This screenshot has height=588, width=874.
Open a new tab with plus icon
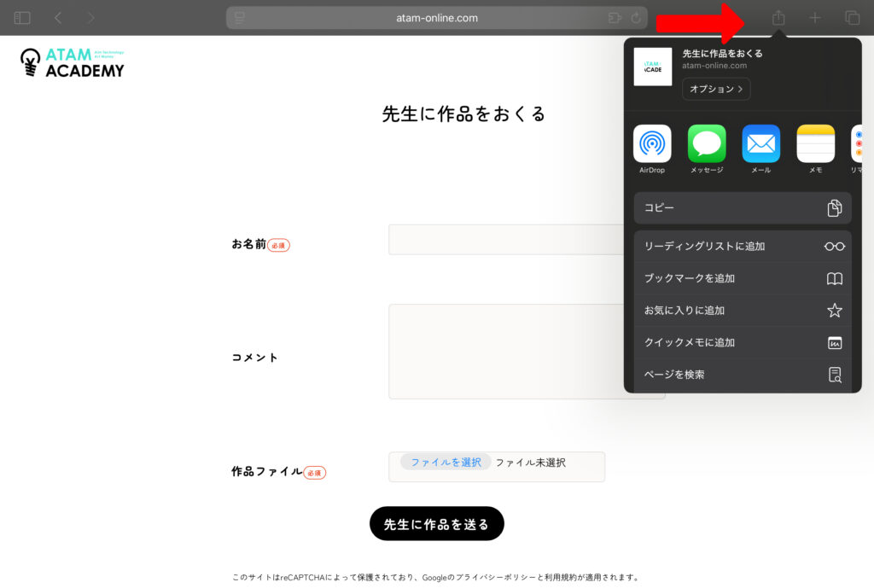pyautogui.click(x=815, y=18)
